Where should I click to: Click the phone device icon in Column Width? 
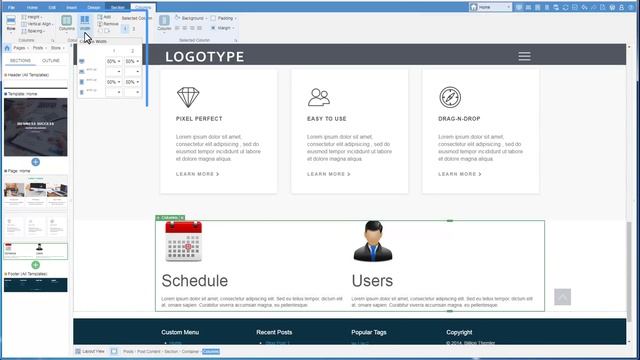coord(82,92)
